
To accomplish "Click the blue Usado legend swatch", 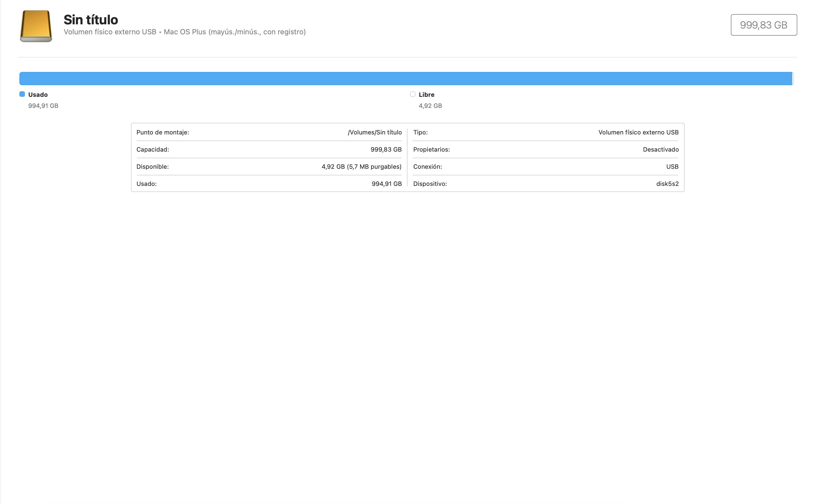I will tap(22, 94).
